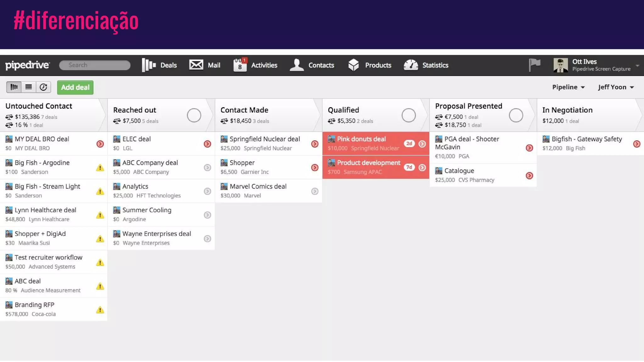Open yellow warning icon on Branding RFP

pos(100,310)
